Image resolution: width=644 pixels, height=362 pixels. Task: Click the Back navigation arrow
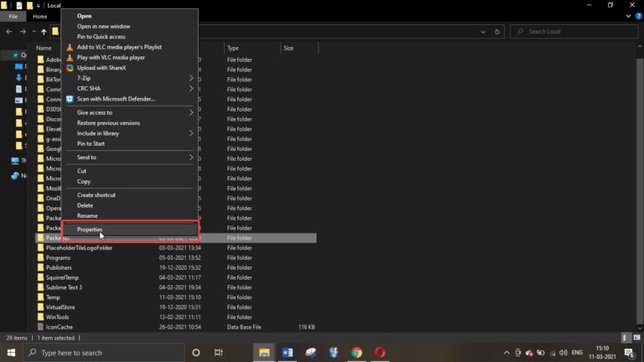click(x=9, y=32)
